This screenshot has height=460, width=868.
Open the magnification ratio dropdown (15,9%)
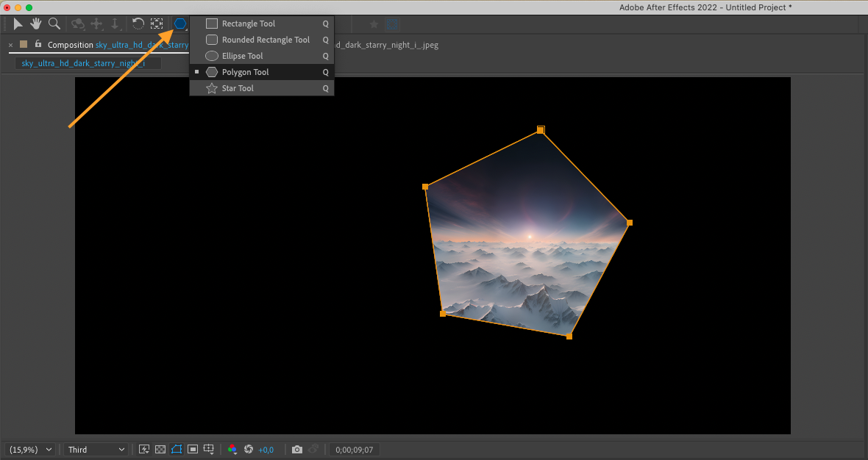(30, 450)
